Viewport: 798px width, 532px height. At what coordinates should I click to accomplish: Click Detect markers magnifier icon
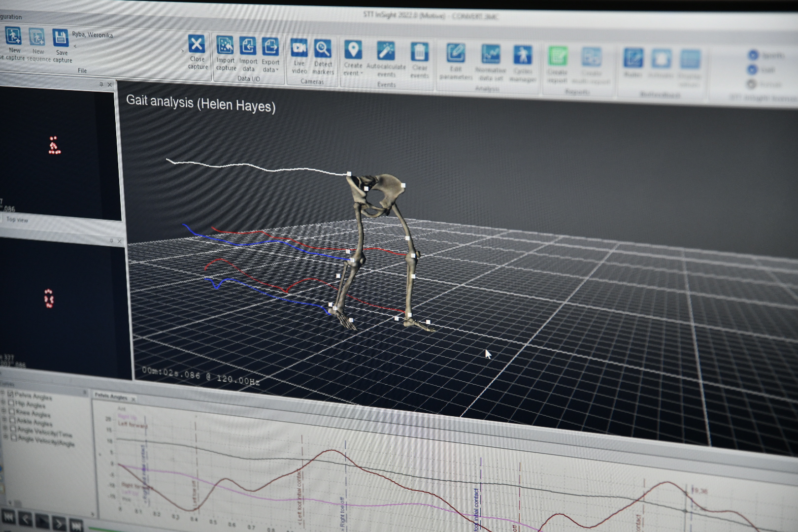(x=323, y=49)
